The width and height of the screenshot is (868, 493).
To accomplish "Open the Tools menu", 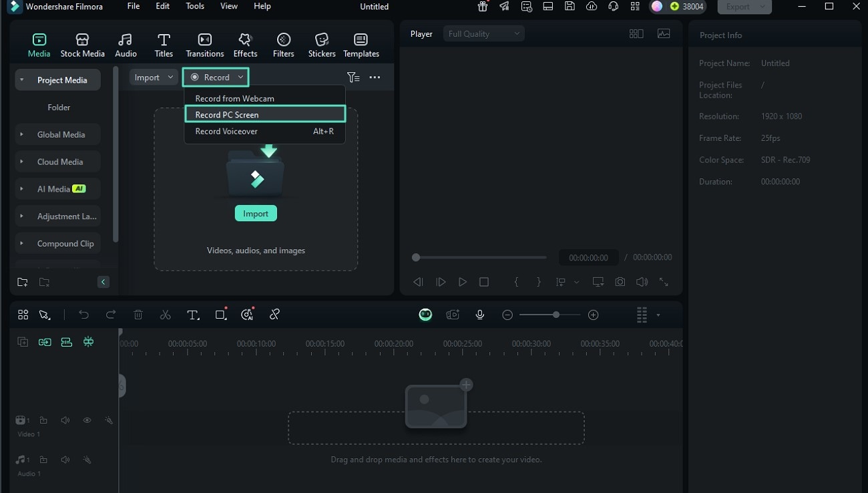I will 195,6.
